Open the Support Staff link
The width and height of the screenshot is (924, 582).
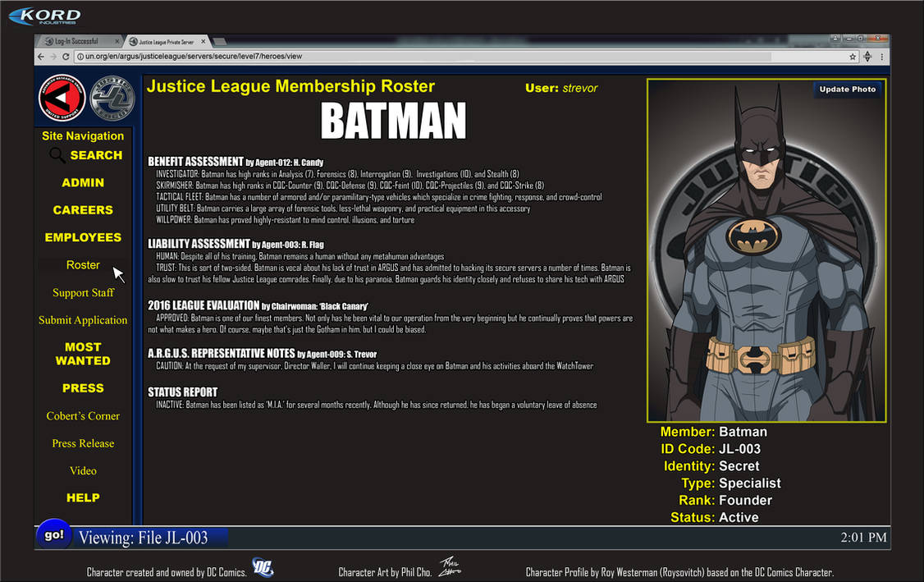pos(83,292)
